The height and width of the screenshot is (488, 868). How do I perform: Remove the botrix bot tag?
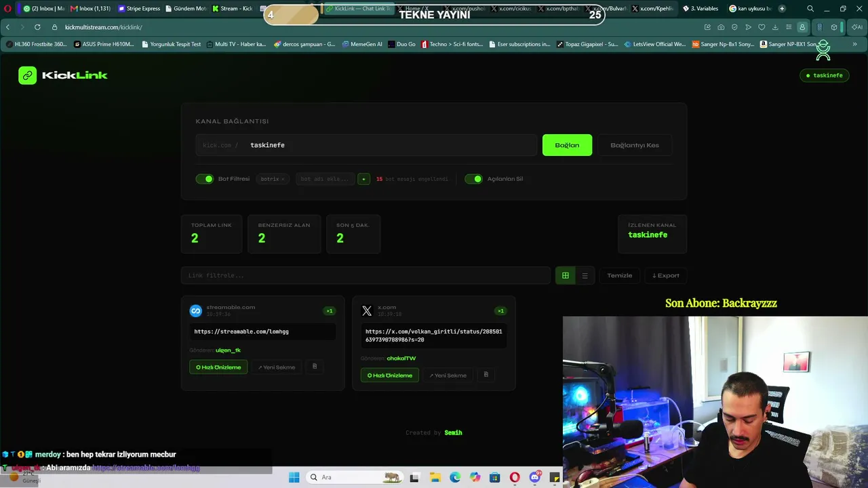tap(282, 179)
